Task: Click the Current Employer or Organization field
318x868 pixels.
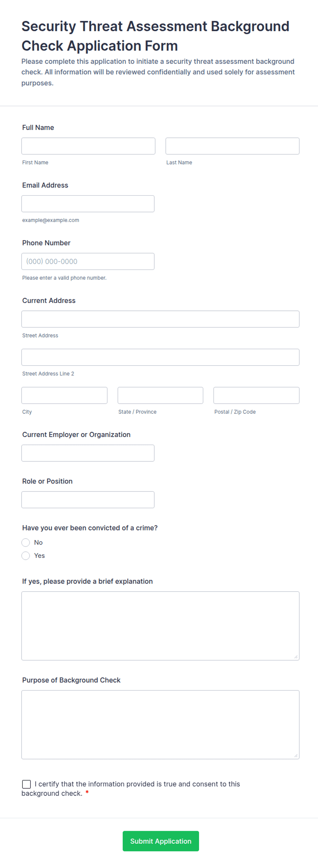Action: coord(88,453)
